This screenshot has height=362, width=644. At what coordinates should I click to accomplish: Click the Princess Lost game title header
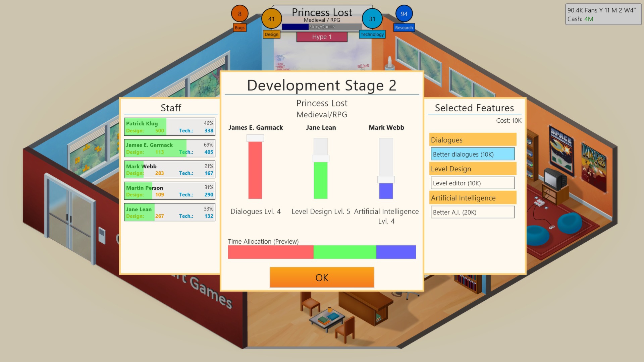[322, 11]
